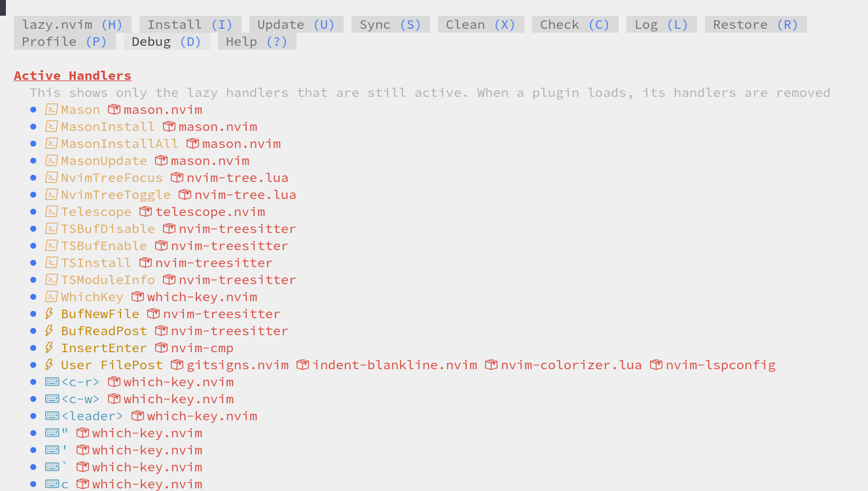Click nvim-tree.lua on the NvimTreeToggle row
The height and width of the screenshot is (491, 868).
pos(245,194)
